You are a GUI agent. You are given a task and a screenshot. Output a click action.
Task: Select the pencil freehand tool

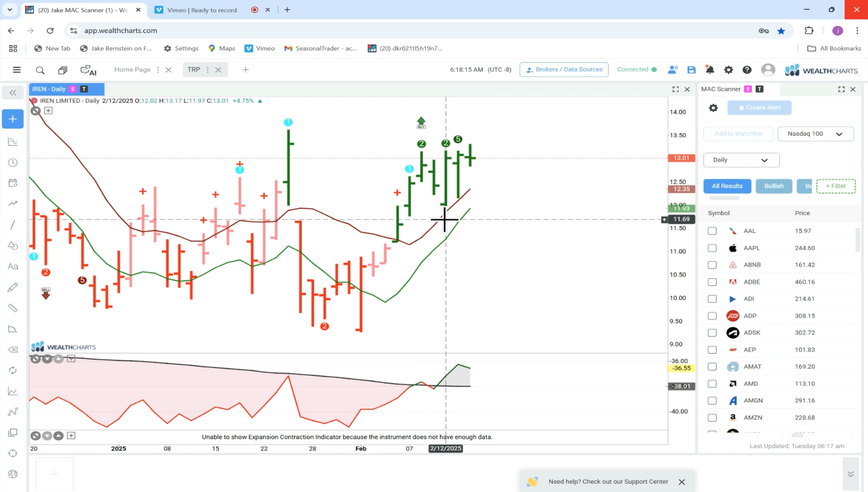pyautogui.click(x=13, y=287)
